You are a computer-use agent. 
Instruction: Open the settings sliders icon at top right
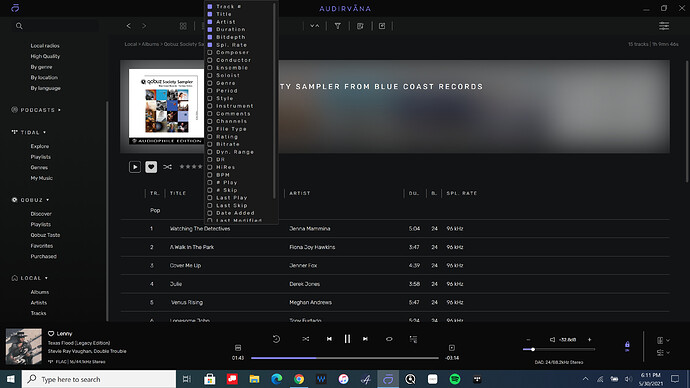pyautogui.click(x=664, y=26)
